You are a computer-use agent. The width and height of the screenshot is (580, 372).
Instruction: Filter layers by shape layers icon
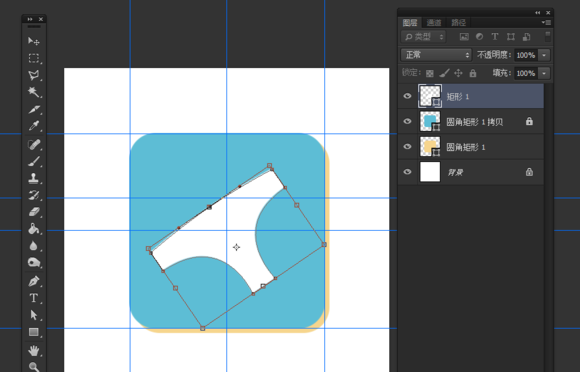click(511, 37)
